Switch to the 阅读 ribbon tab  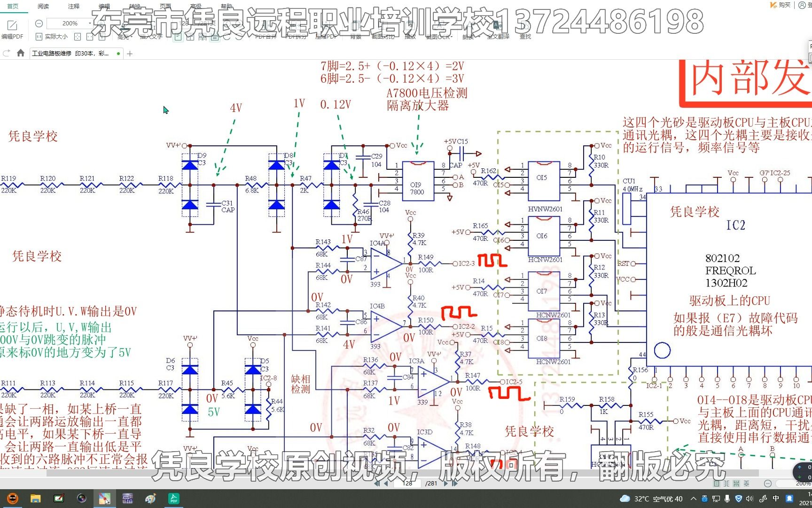(43, 6)
